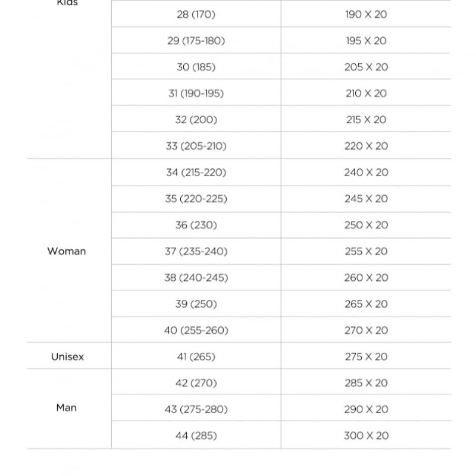Click the 34 (215-220) size cell
Viewport: 476px width, 476px height.
[196, 173]
